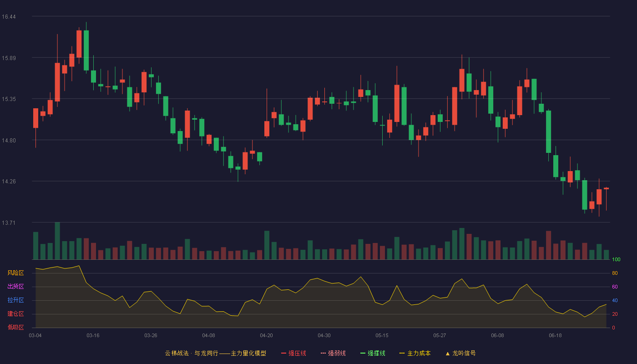Image resolution: width=637 pixels, height=364 pixels.
Task: Click the 低吸区 zone label
Action: pos(15,328)
